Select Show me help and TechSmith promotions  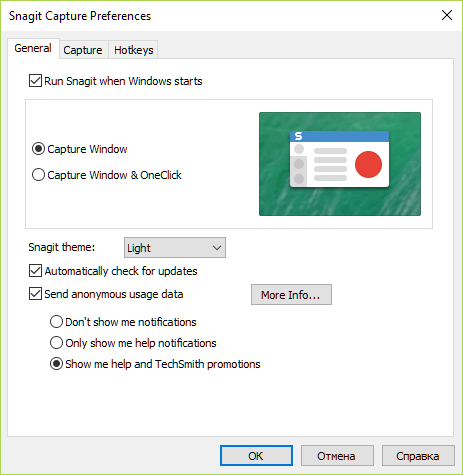[56, 364]
